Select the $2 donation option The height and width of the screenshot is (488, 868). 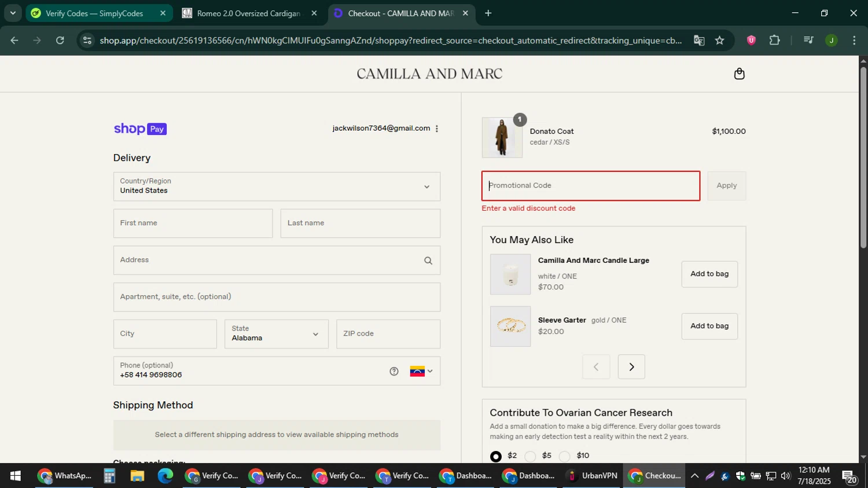point(496,456)
